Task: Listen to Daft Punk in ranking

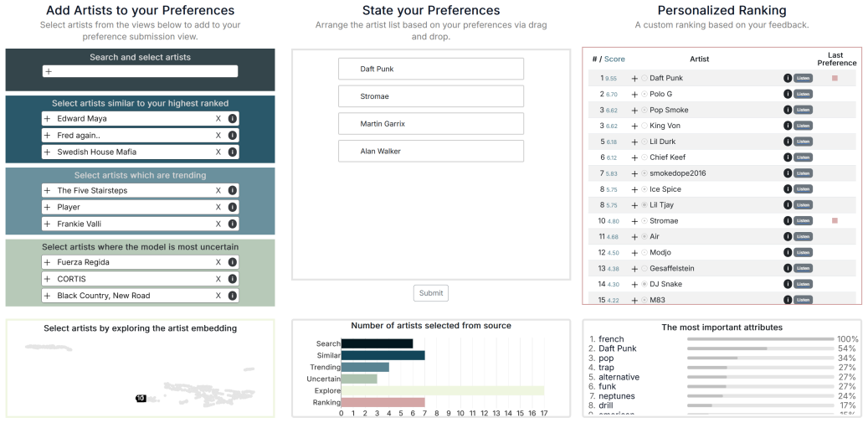Action: coord(803,78)
